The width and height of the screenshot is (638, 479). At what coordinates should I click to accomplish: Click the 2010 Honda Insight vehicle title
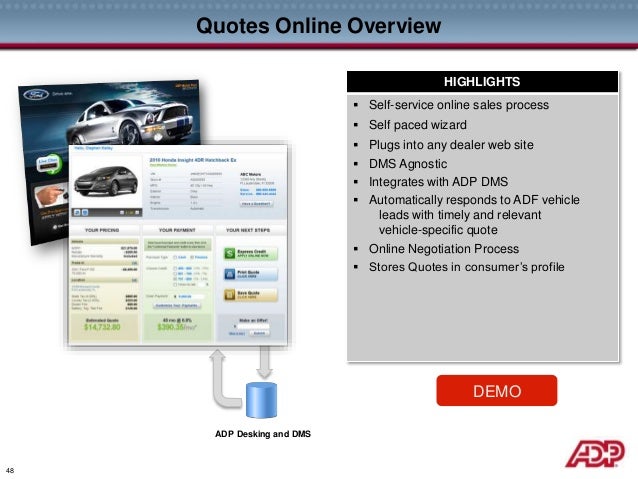click(x=193, y=160)
